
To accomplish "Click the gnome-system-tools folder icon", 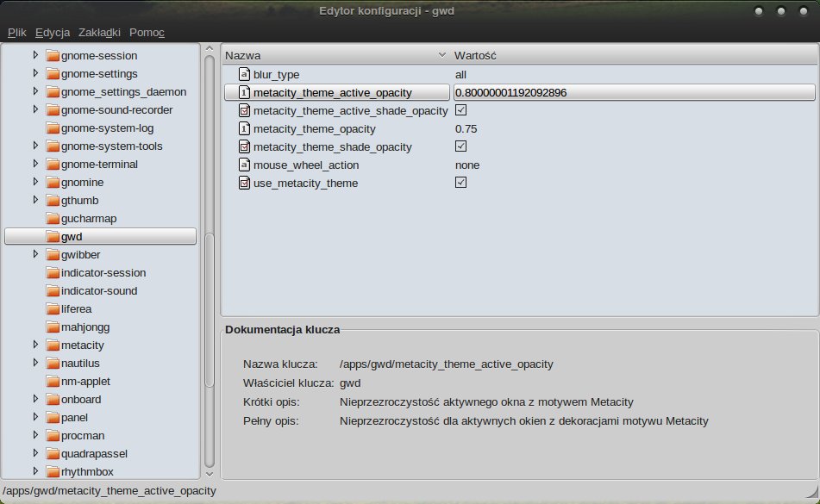I will 53,146.
